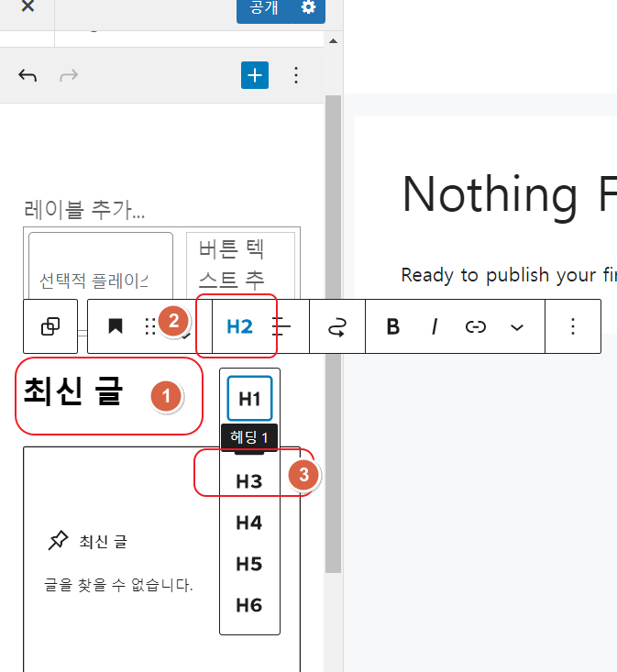Image resolution: width=617 pixels, height=672 pixels.
Task: Select H3 heading level
Action: tap(249, 481)
